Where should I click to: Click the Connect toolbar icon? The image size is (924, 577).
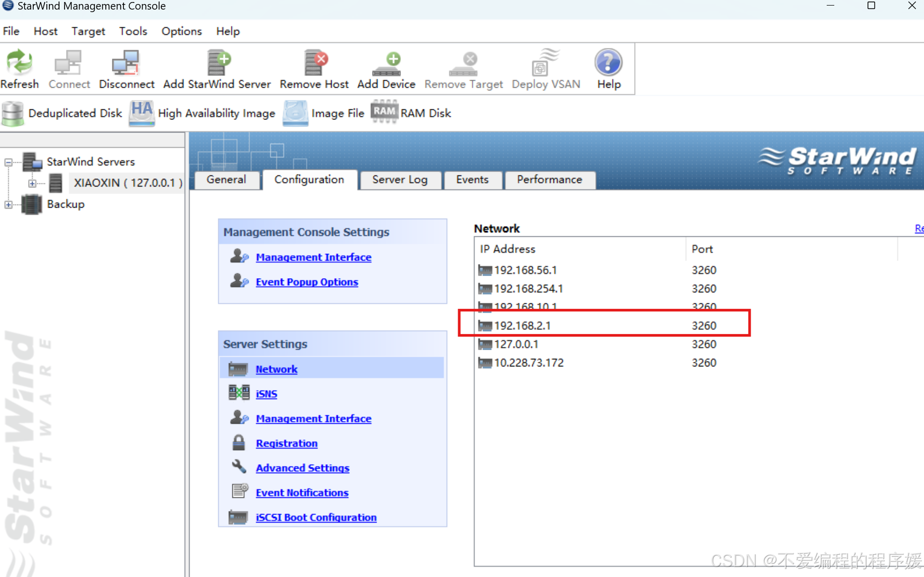click(x=68, y=62)
